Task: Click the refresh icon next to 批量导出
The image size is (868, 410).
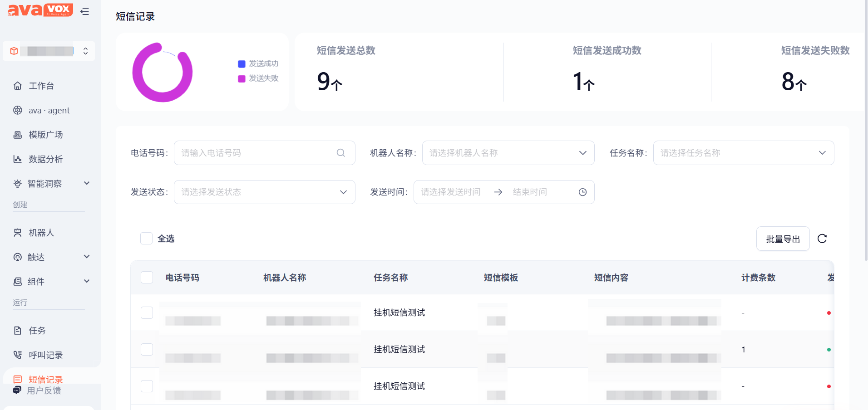Action: 822,239
